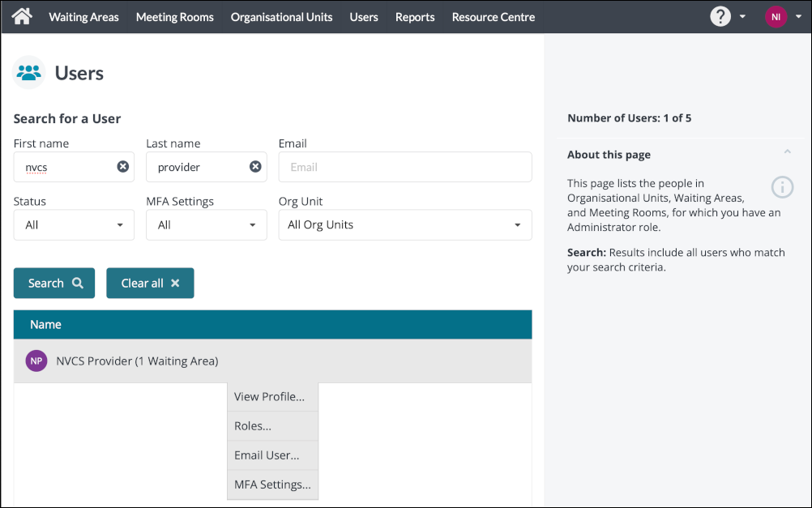Click the Users group icon beside heading
This screenshot has height=508, width=812.
28,72
